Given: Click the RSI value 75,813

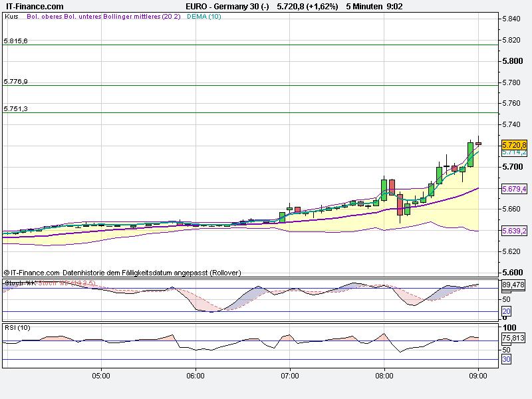Looking at the screenshot, I should coord(513,338).
